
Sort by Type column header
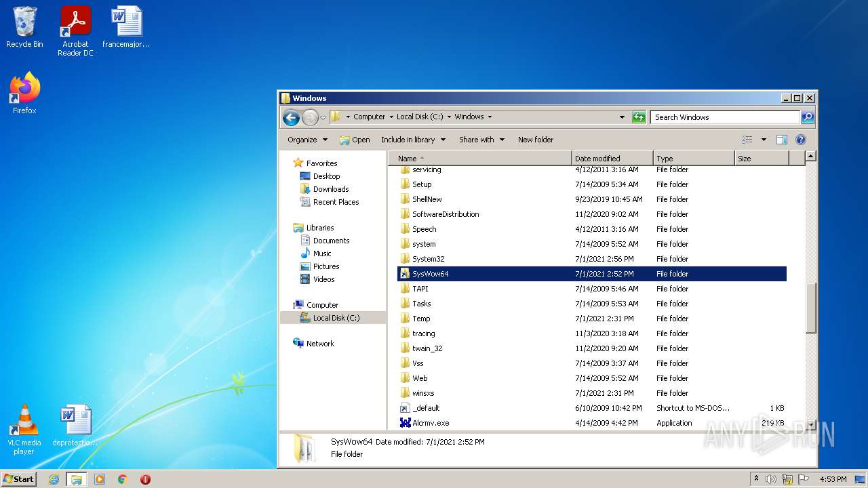pyautogui.click(x=694, y=159)
